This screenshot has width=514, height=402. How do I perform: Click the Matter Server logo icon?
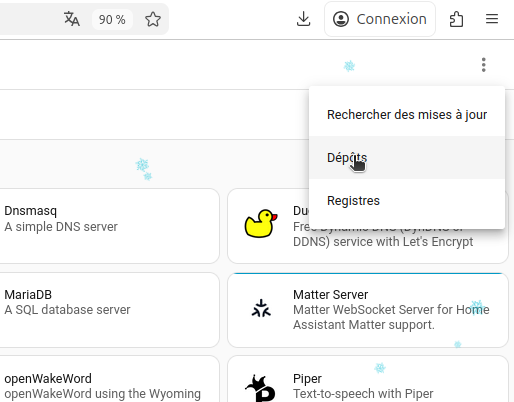pyautogui.click(x=261, y=308)
